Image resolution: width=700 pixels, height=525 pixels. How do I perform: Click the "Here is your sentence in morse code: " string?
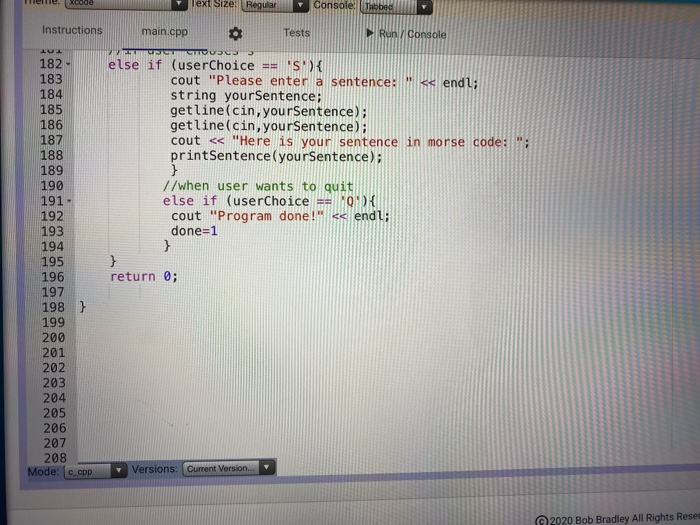click(378, 142)
